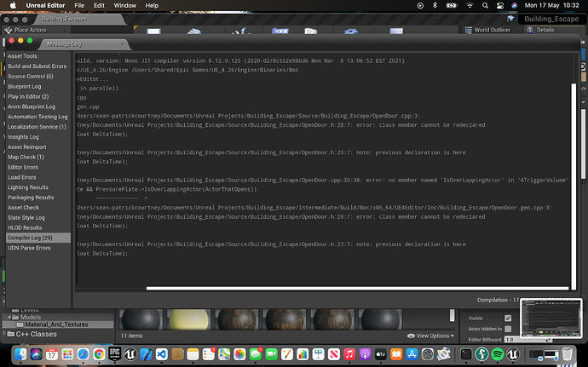588x367 pixels.
Task: Open Visual Studio Code from dock
Action: tap(162, 354)
